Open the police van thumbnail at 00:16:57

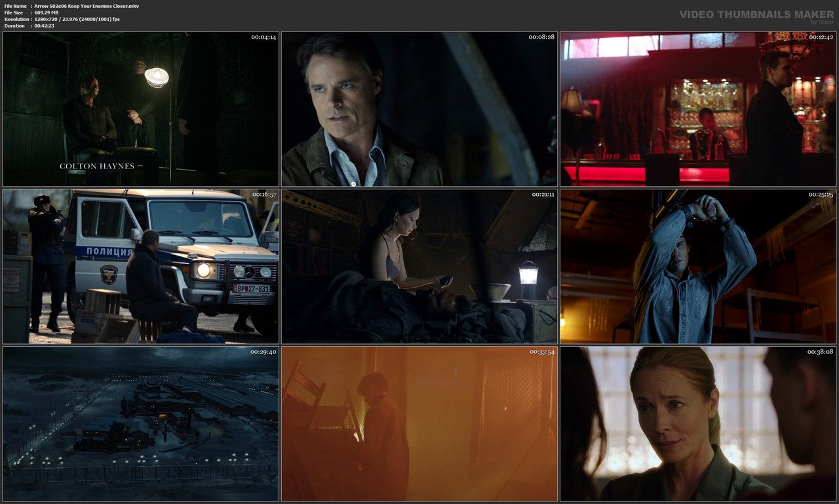[141, 266]
